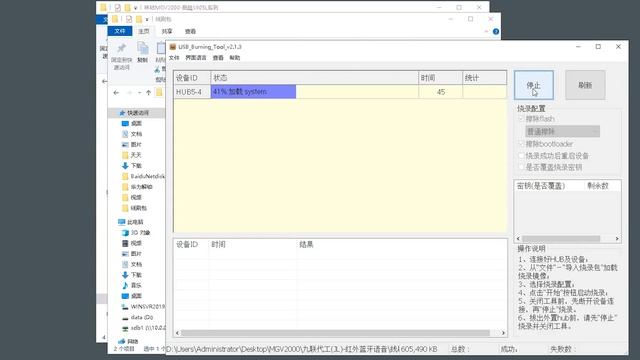The height and width of the screenshot is (360, 640).
Task: Switch to the 文件 tab in Explorer
Action: point(120,31)
